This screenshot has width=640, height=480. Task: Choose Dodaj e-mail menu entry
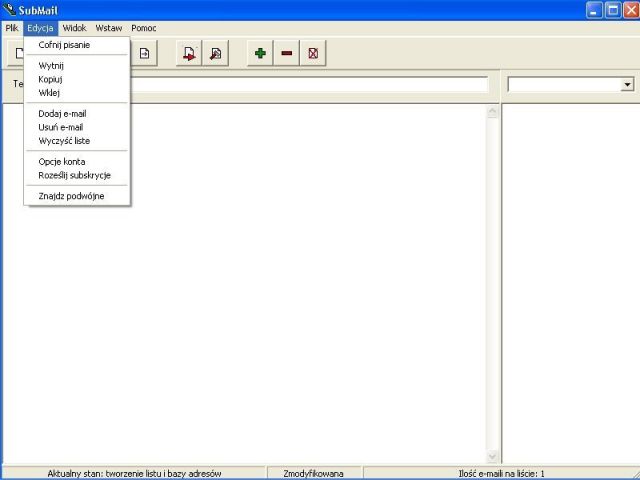tap(77, 113)
